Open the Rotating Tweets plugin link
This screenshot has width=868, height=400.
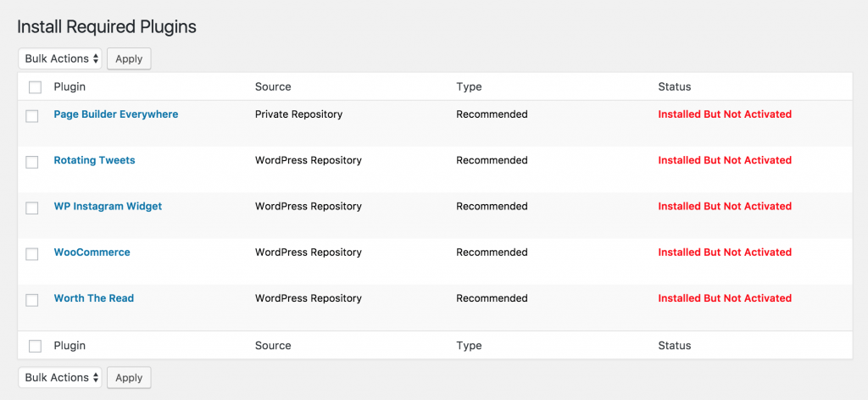[94, 160]
